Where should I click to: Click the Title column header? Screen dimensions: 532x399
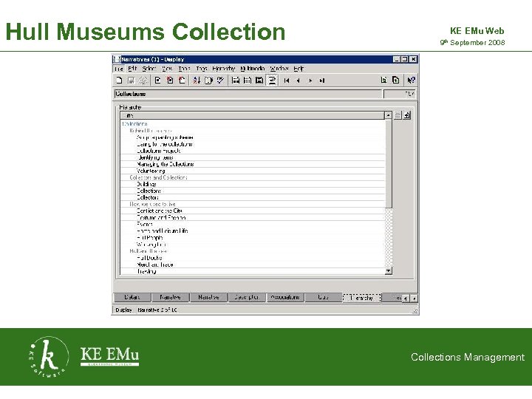point(253,116)
